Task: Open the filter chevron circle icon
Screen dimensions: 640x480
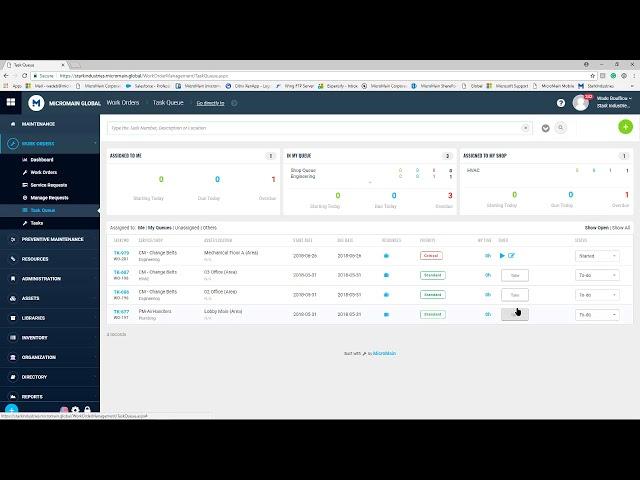Action: coord(545,128)
